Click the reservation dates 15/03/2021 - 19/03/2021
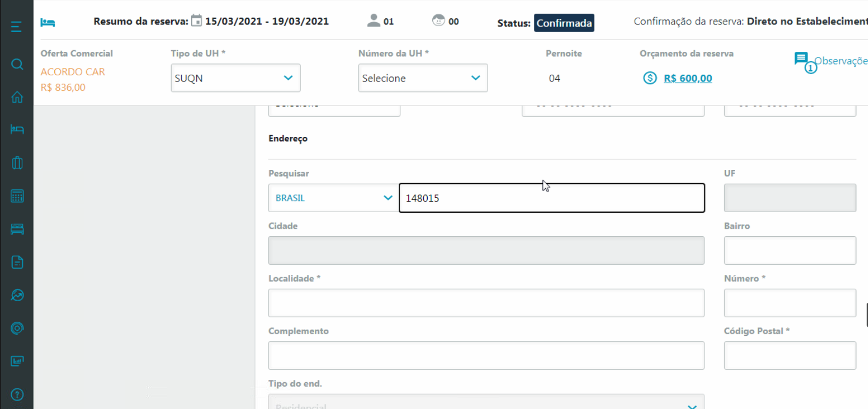Image resolution: width=868 pixels, height=409 pixels. click(x=267, y=22)
